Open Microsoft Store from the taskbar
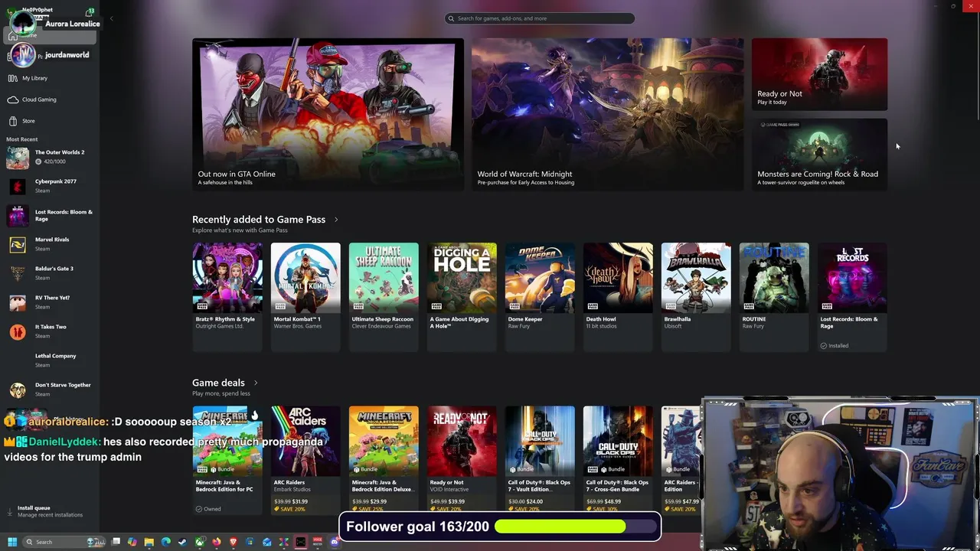 [x=250, y=542]
